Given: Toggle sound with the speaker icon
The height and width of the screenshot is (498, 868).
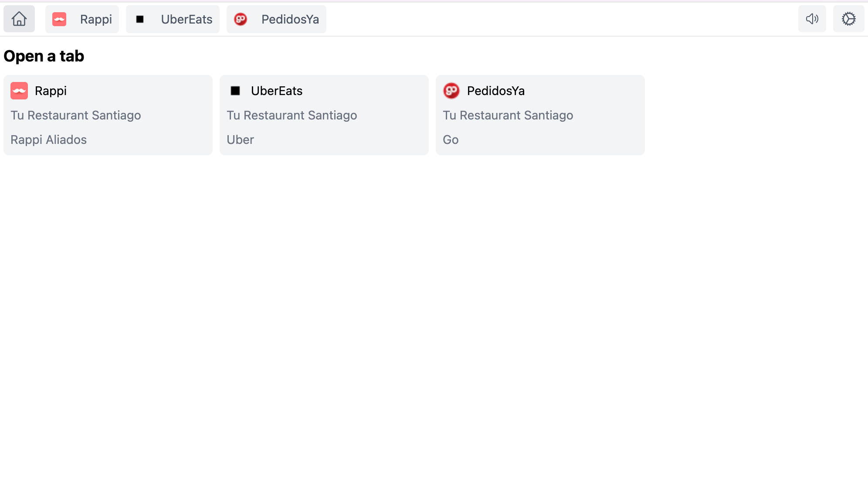Looking at the screenshot, I should coord(812,19).
